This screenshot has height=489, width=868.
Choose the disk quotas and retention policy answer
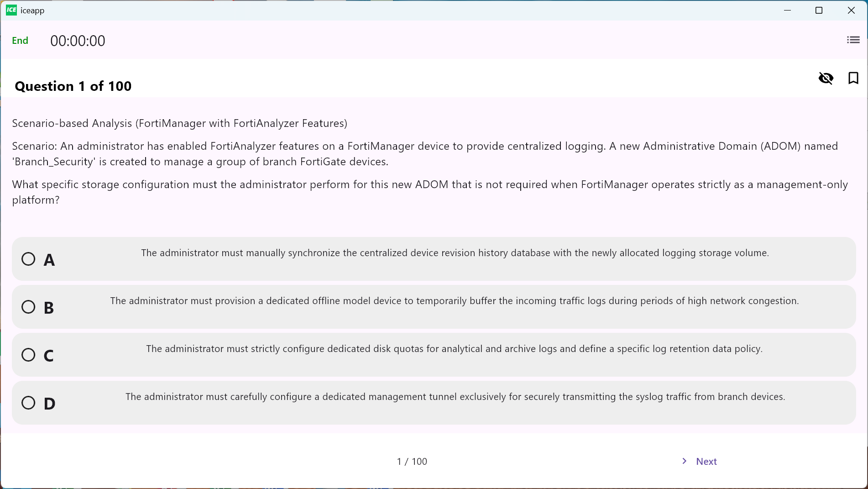pyautogui.click(x=455, y=349)
